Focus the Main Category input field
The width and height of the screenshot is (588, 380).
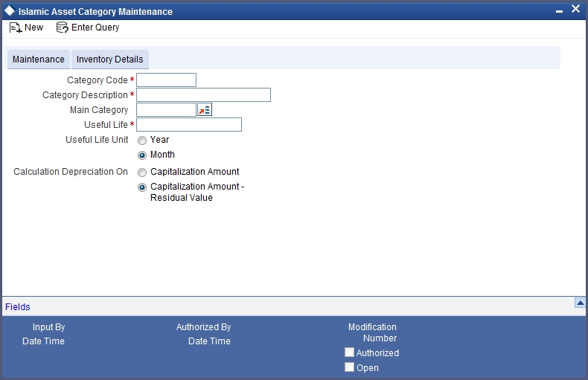coord(166,110)
